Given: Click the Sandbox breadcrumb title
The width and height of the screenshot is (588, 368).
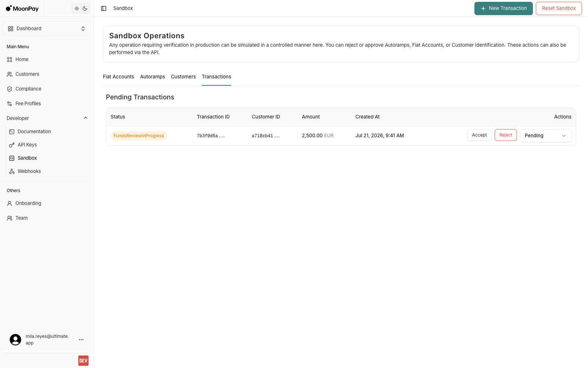Looking at the screenshot, I should click(123, 8).
